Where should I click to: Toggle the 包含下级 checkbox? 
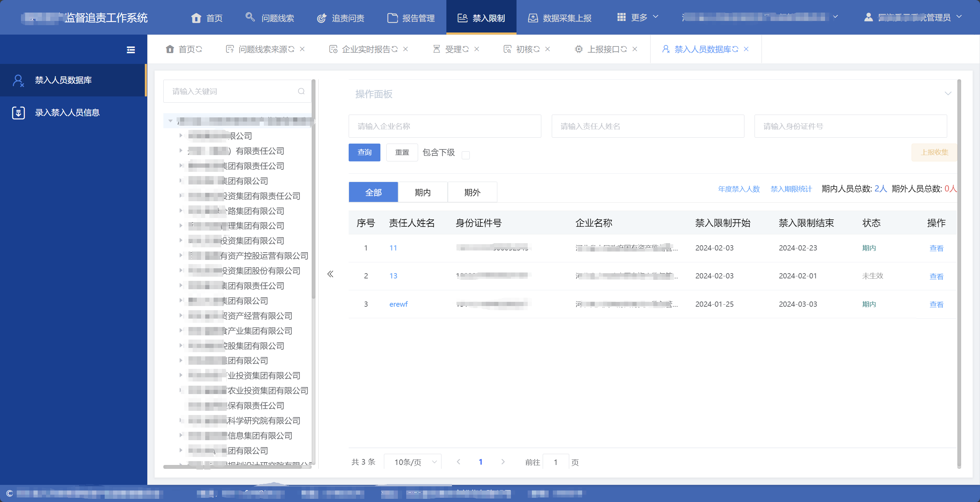tap(466, 155)
